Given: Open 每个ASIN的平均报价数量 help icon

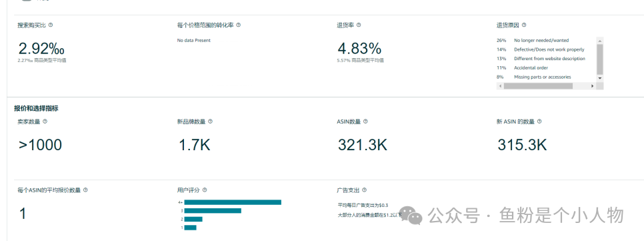Looking at the screenshot, I should click(85, 190).
